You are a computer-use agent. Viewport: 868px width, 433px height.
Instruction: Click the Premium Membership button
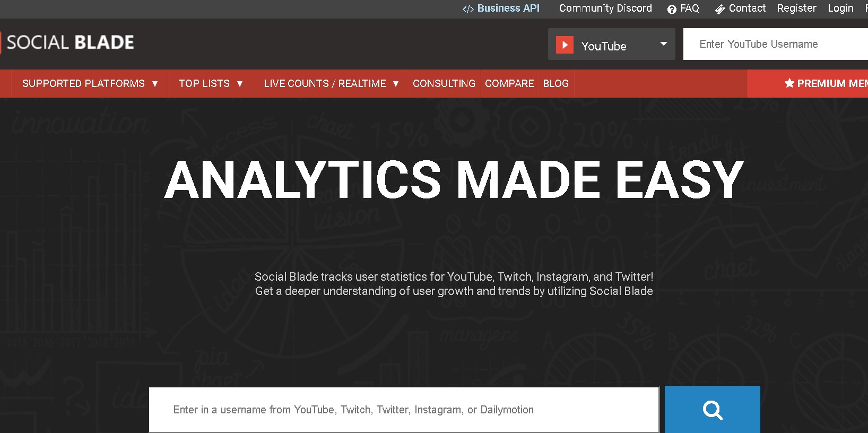point(808,83)
